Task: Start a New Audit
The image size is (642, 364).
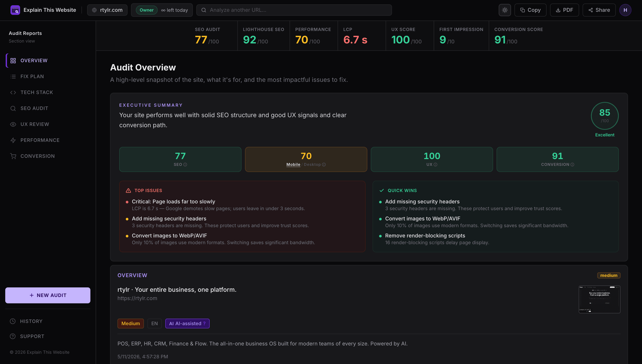Action: (48, 295)
